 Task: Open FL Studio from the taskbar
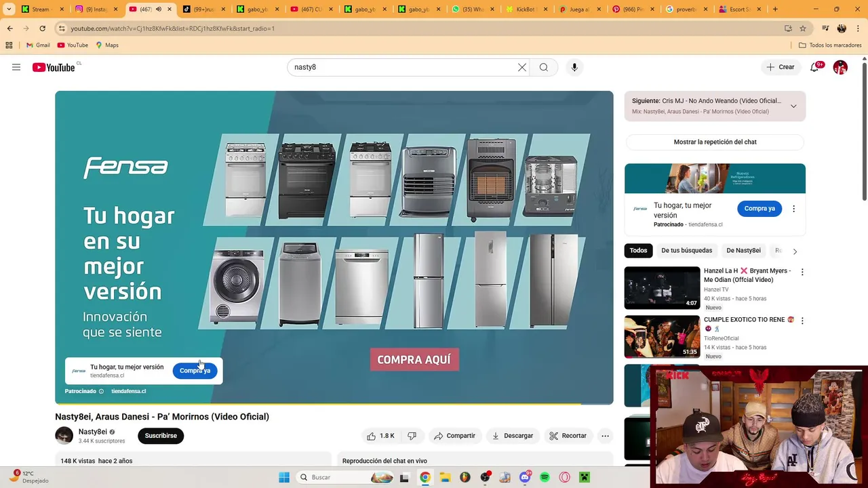(465, 477)
